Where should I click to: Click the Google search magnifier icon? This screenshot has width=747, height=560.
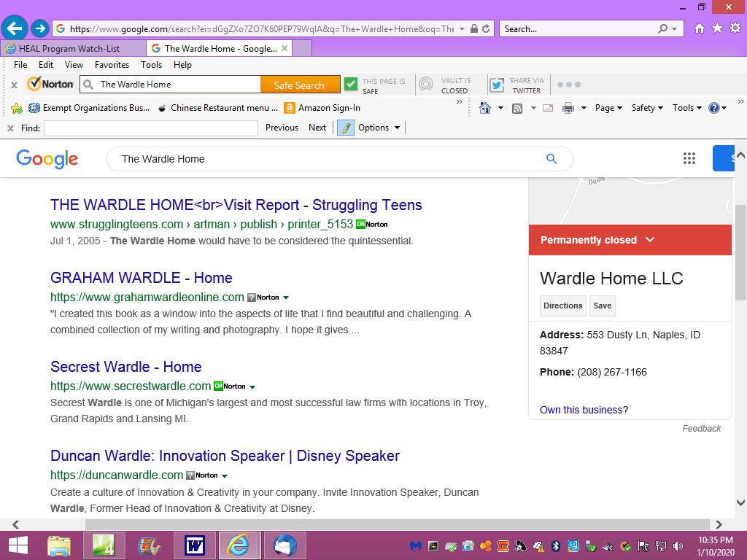(551, 158)
